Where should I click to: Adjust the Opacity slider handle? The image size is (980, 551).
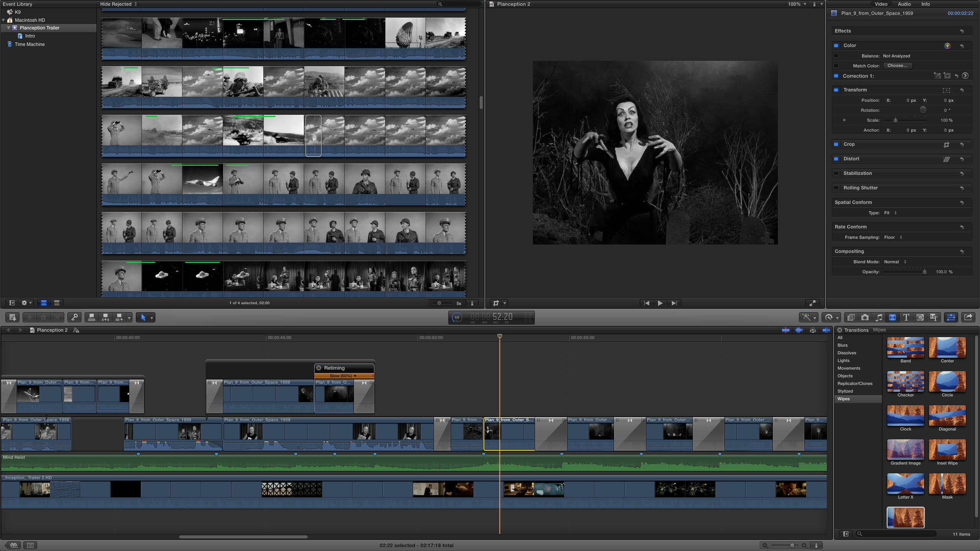click(924, 272)
